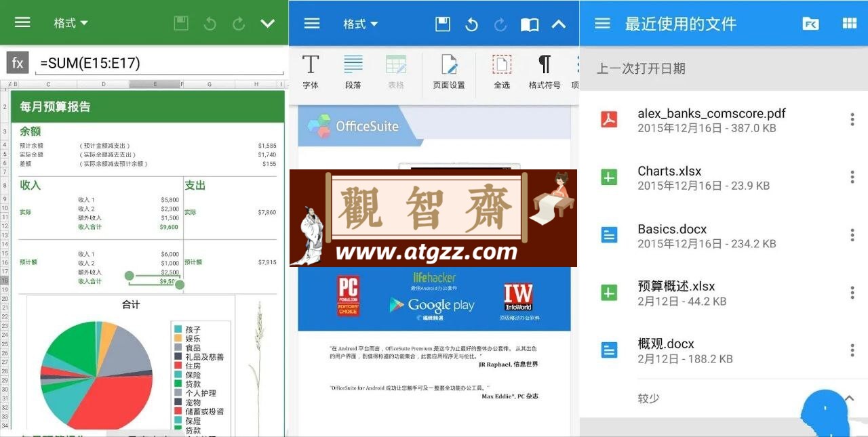Click the orange 娱乐 legend swatch

point(178,338)
